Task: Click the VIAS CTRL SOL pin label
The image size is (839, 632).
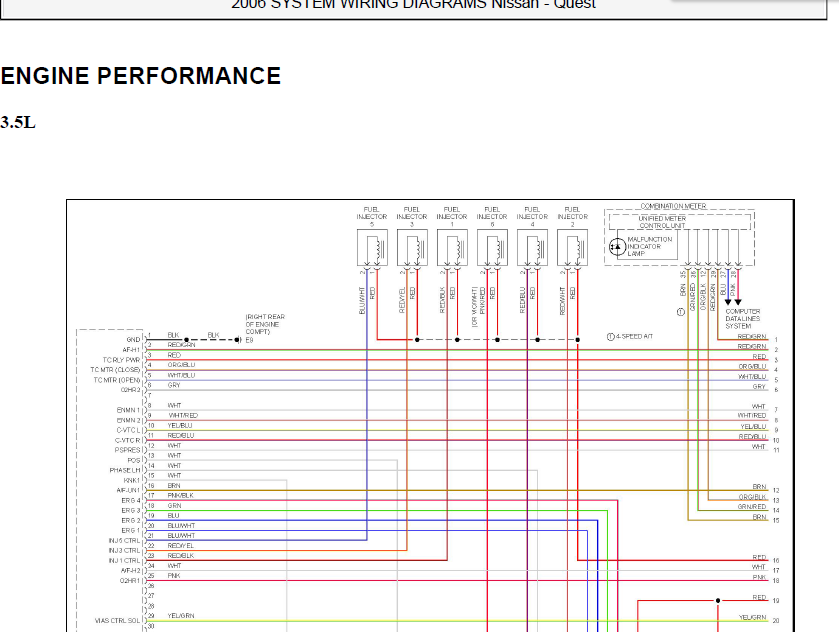Action: pos(118,621)
